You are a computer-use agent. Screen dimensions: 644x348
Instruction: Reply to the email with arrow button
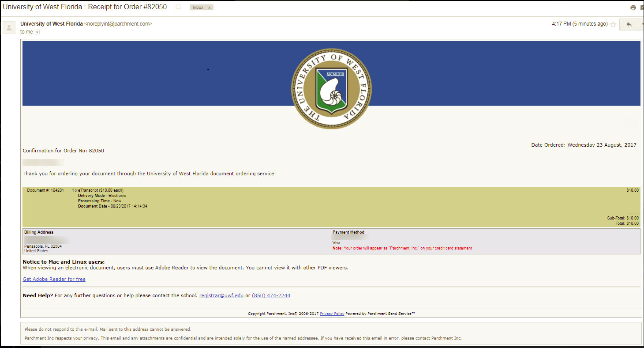point(629,24)
